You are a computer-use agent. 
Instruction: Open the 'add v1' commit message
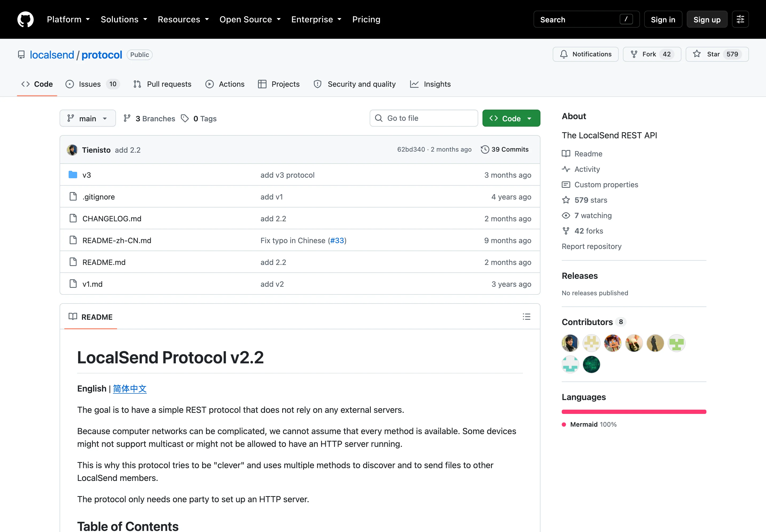272,197
